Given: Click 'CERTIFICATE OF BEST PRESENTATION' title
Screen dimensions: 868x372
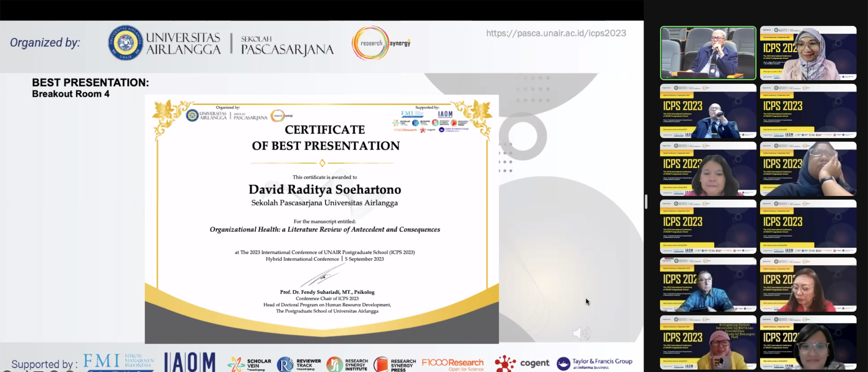Looking at the screenshot, I should [325, 138].
